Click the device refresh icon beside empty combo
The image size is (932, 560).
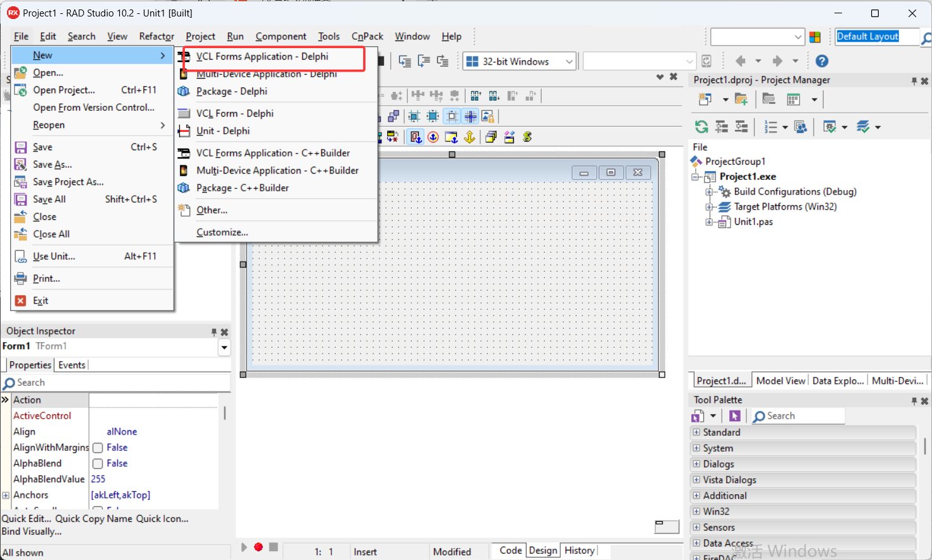coord(706,61)
